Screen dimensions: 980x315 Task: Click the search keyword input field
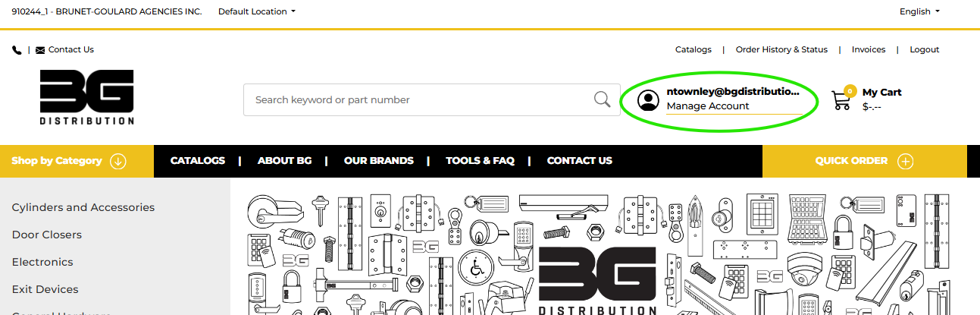pyautogui.click(x=418, y=99)
